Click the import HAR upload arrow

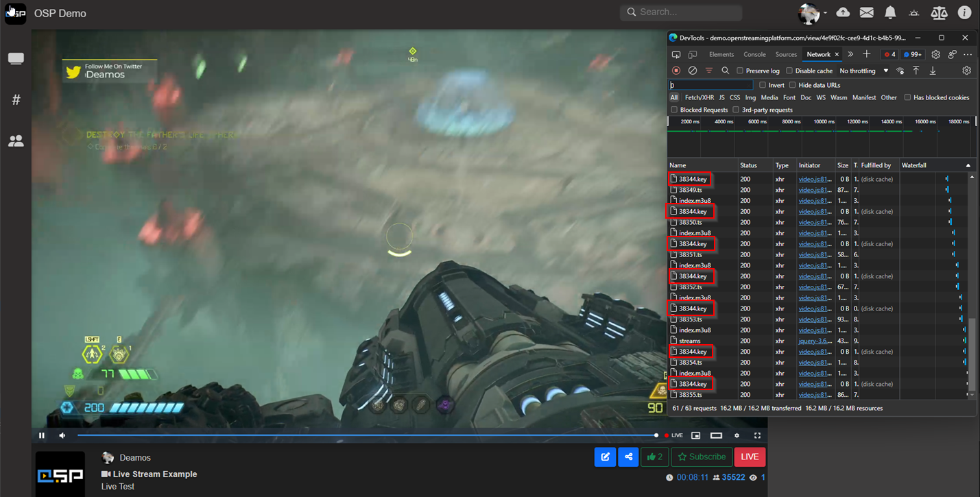916,71
